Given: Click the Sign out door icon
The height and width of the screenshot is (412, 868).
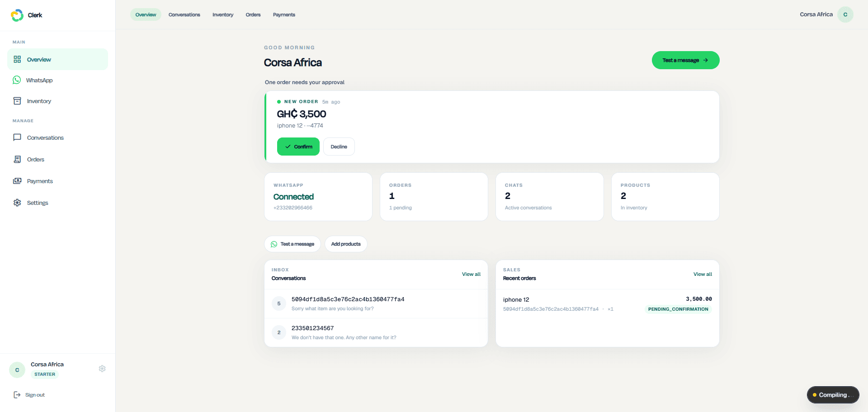Looking at the screenshot, I should click(x=17, y=395).
